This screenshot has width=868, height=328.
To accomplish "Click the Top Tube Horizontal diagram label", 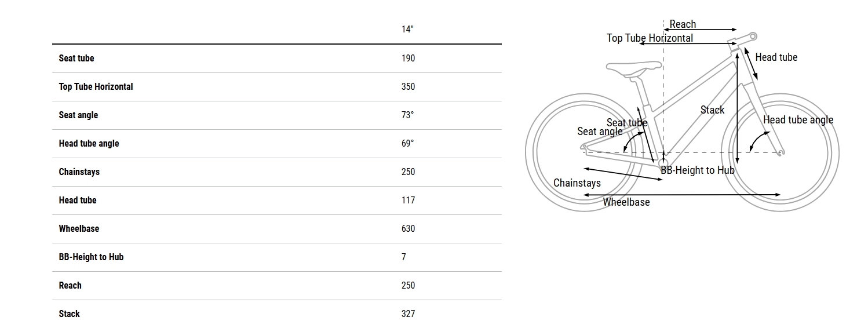I will (650, 38).
